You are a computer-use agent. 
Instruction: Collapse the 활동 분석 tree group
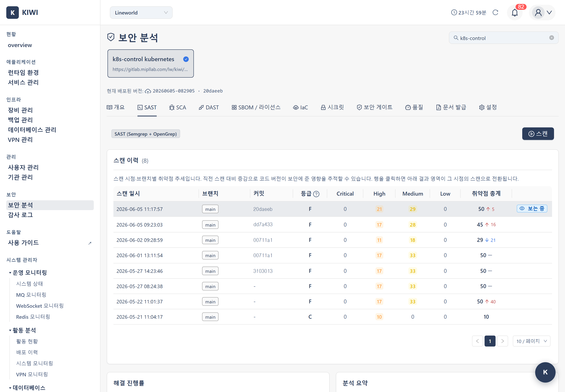click(x=10, y=330)
